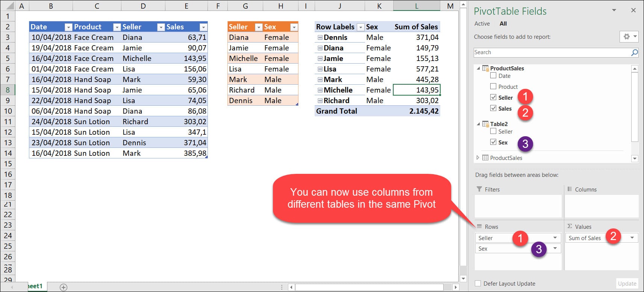The width and height of the screenshot is (644, 292).
Task: Check the Product field checkbox
Action: pyautogui.click(x=493, y=86)
